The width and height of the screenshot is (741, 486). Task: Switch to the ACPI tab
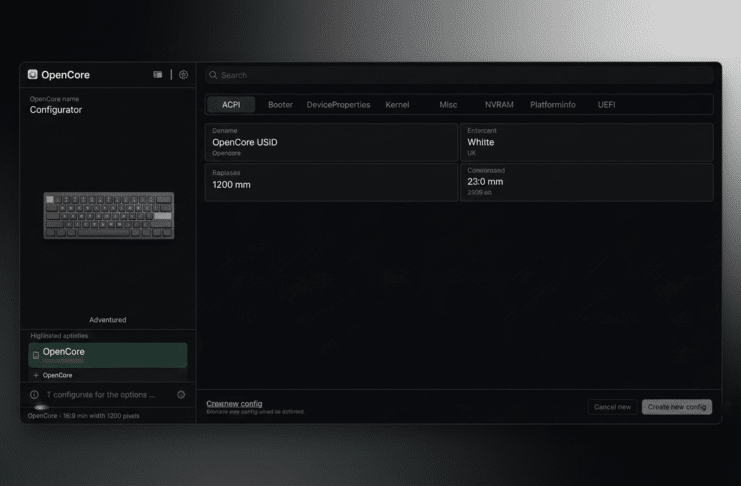[x=231, y=104]
